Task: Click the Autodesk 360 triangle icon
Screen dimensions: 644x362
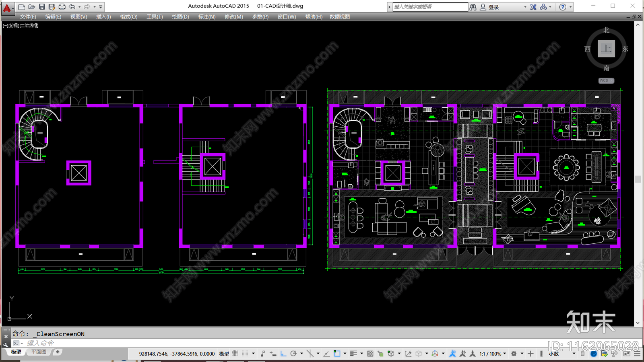Action: [543, 7]
